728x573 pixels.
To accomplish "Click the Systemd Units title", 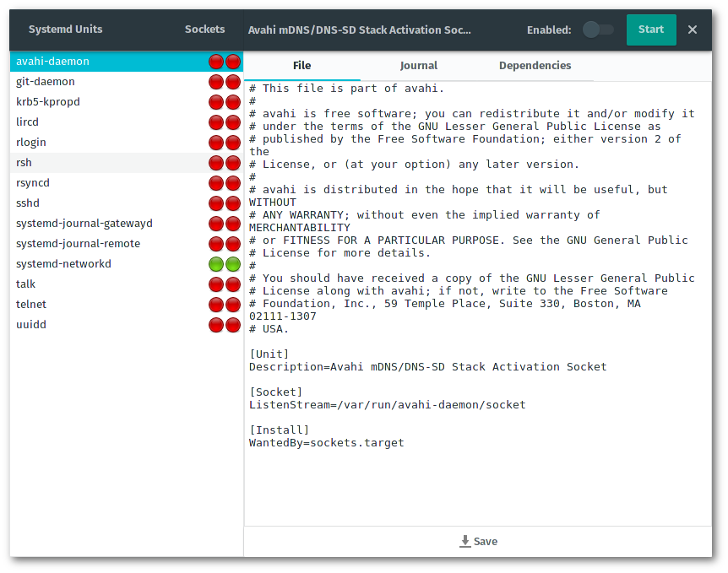I will click(66, 30).
